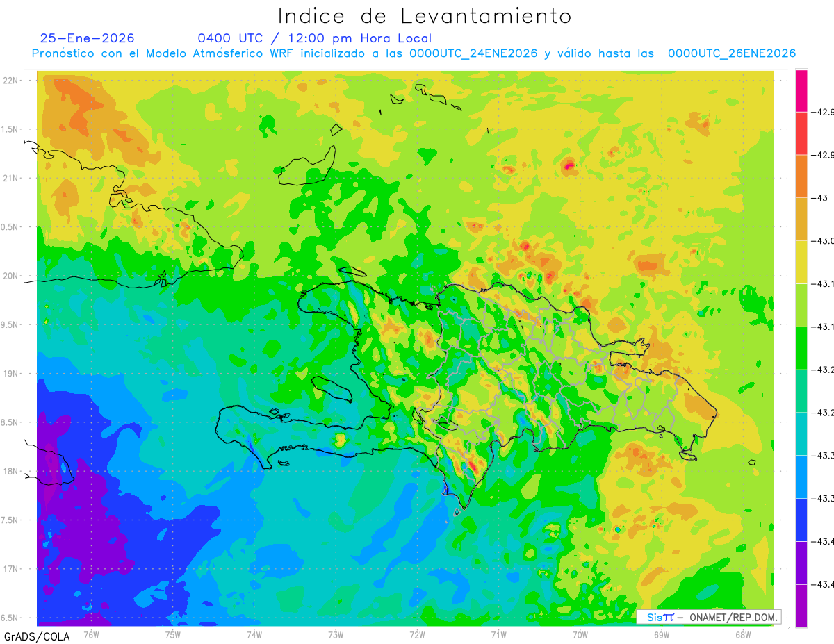Select the bright green legend swatch
The height and width of the screenshot is (644, 834).
click(801, 348)
